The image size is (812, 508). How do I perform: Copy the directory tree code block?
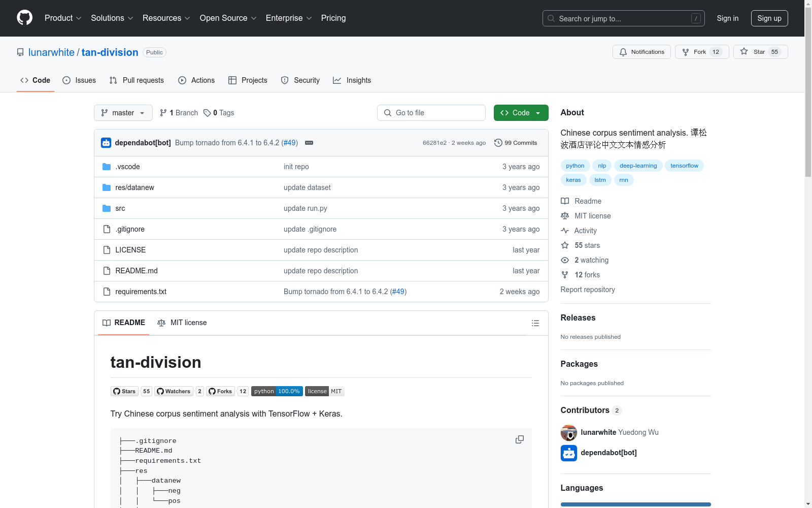(x=520, y=439)
